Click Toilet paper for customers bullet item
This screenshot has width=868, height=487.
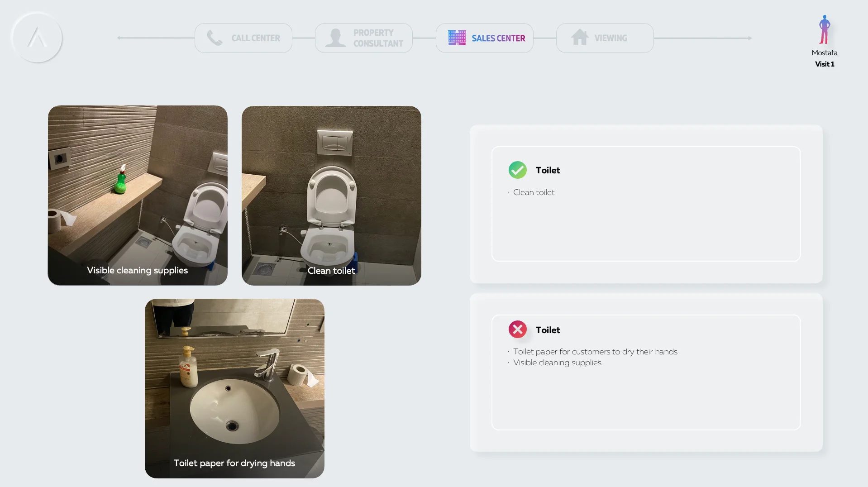[x=595, y=352]
